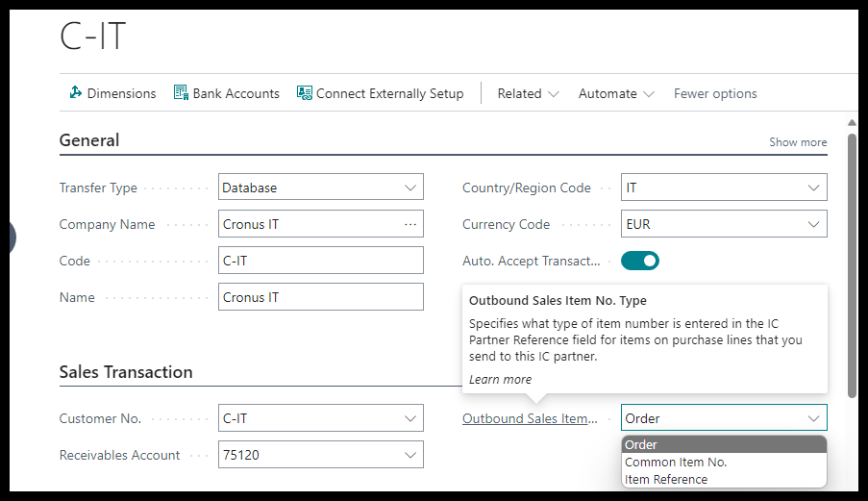Click the Learn more link in tooltip
The width and height of the screenshot is (868, 501).
coord(500,379)
